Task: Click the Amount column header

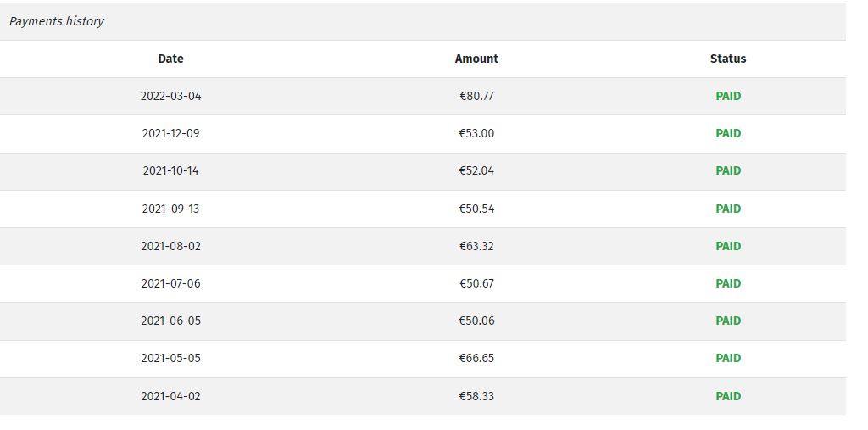Action: [x=476, y=59]
